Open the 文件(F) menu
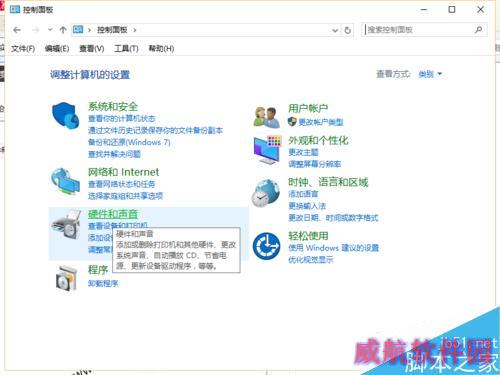Viewport: 500px width, 375px height. tap(23, 49)
